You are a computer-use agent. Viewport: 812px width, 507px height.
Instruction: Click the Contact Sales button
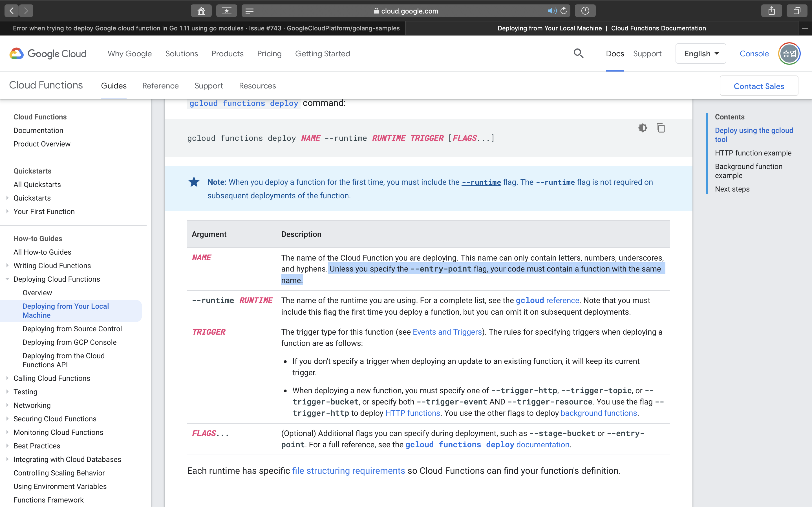point(759,86)
